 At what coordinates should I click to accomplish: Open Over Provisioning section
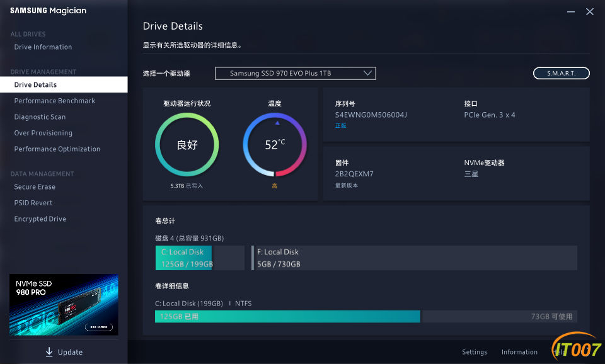[43, 133]
